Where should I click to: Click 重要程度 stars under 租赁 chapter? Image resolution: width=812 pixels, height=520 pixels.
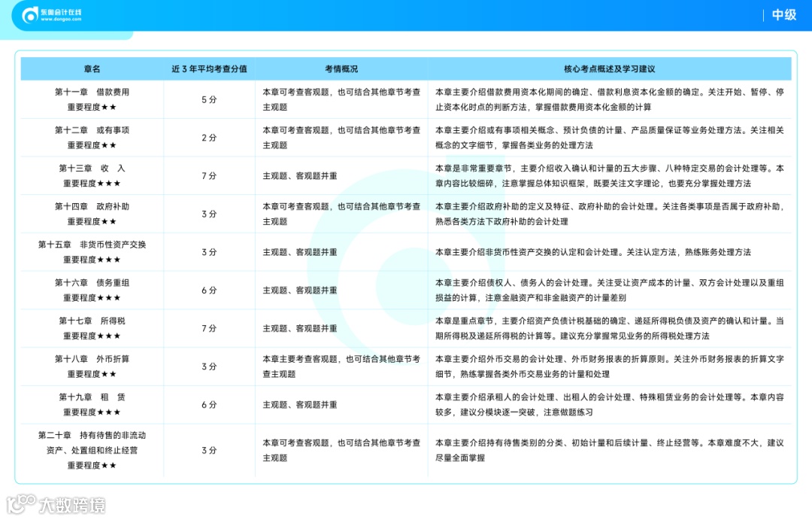[92, 412]
